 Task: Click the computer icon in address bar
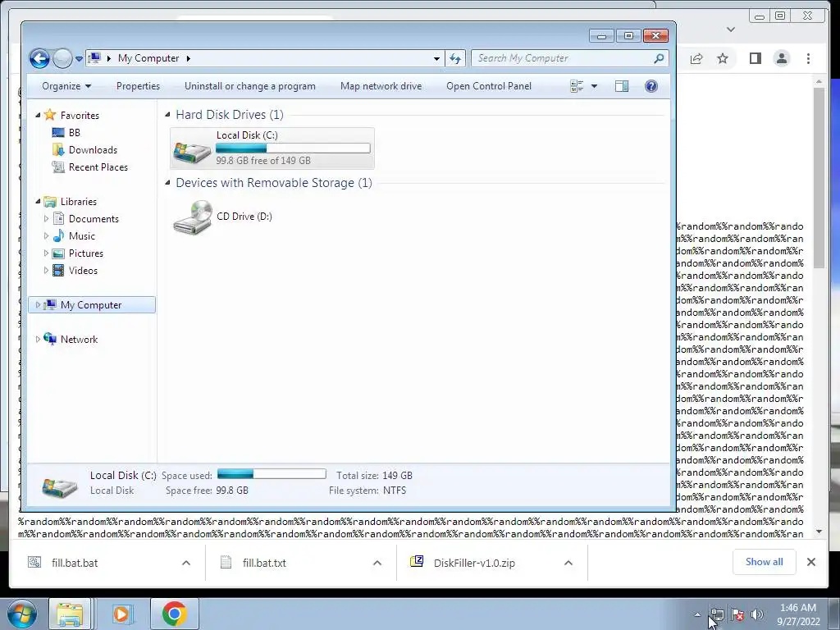tap(94, 58)
